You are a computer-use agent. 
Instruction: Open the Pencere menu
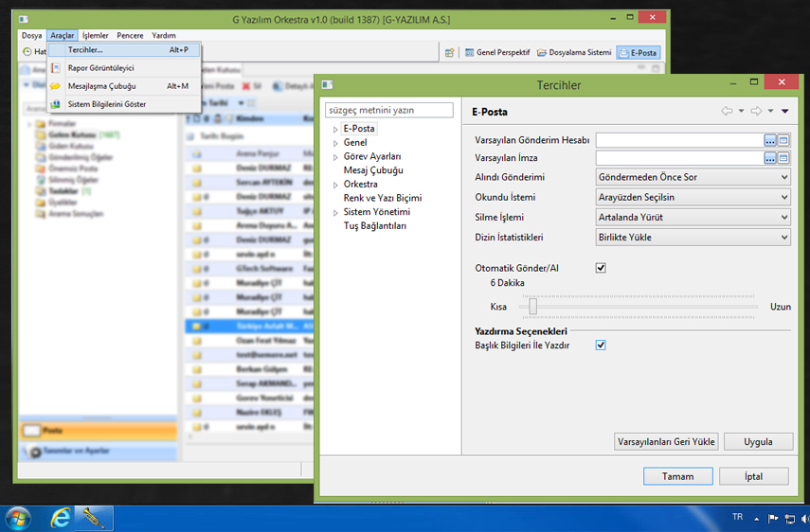[130, 36]
